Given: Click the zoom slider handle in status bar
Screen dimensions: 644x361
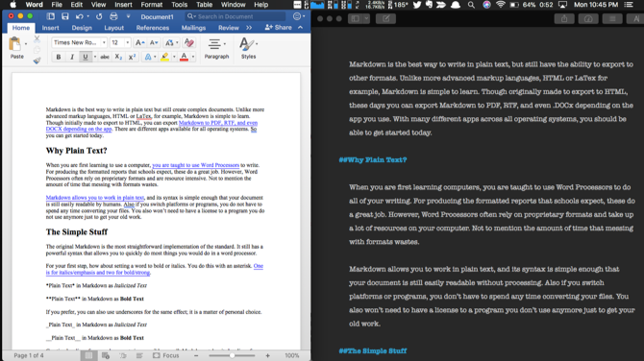Looking at the screenshot, I should click(232, 355).
